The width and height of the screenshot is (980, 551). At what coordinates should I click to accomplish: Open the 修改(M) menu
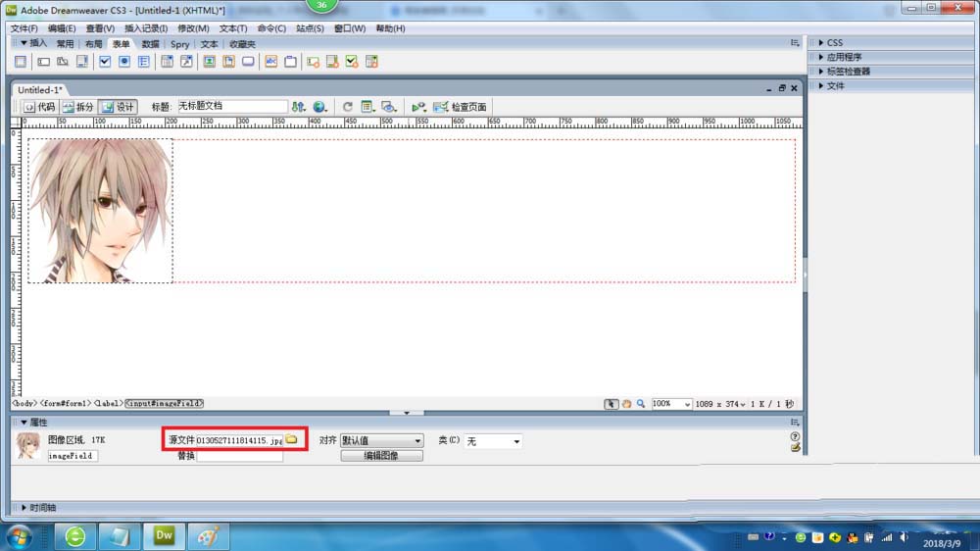pyautogui.click(x=193, y=28)
